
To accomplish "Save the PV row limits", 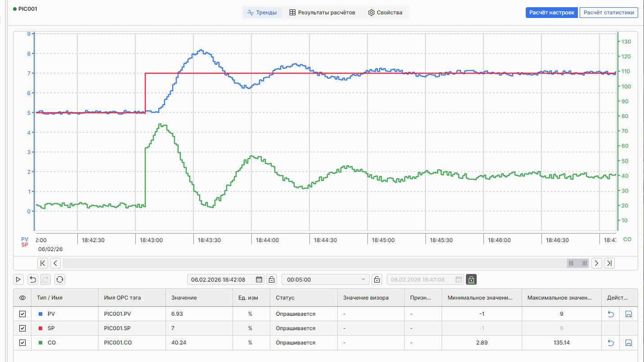I will click(629, 314).
